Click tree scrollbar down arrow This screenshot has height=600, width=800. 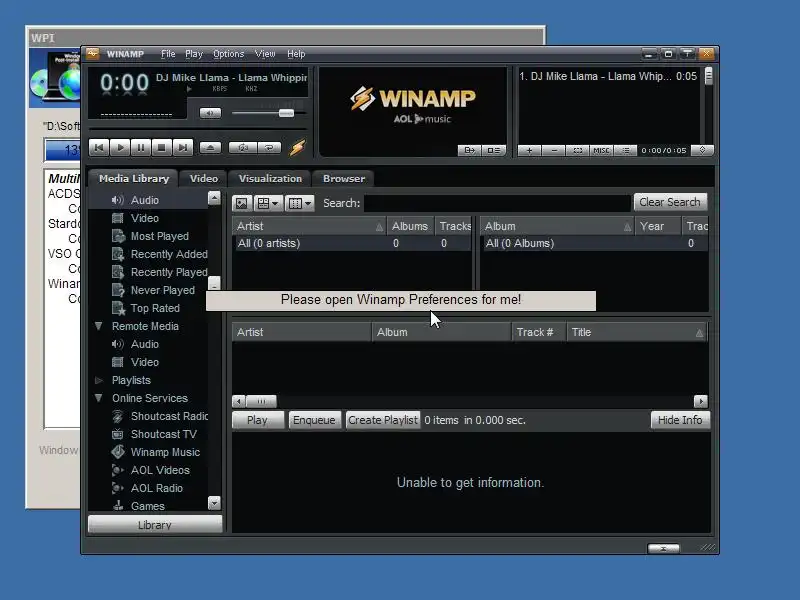coord(214,503)
